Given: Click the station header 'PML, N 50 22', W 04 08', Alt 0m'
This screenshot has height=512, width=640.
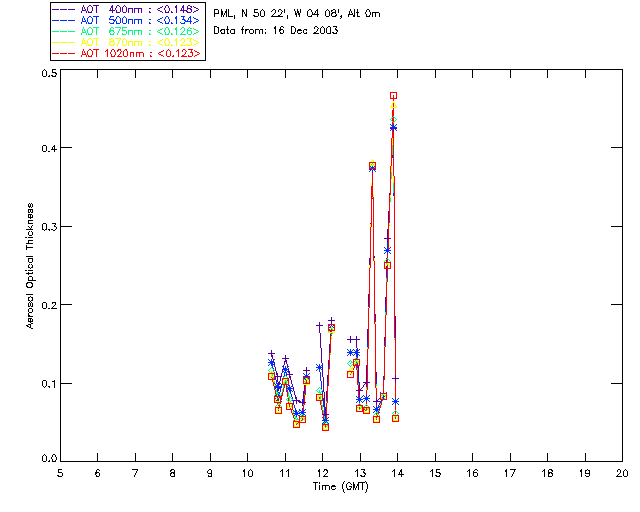Looking at the screenshot, I should (x=297, y=14).
